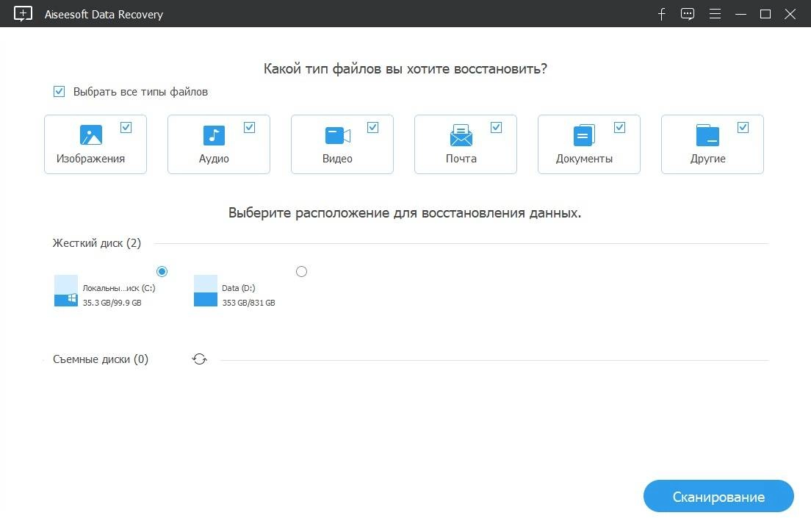Click the Другие label
Screen dimensions: 811x532
point(707,159)
